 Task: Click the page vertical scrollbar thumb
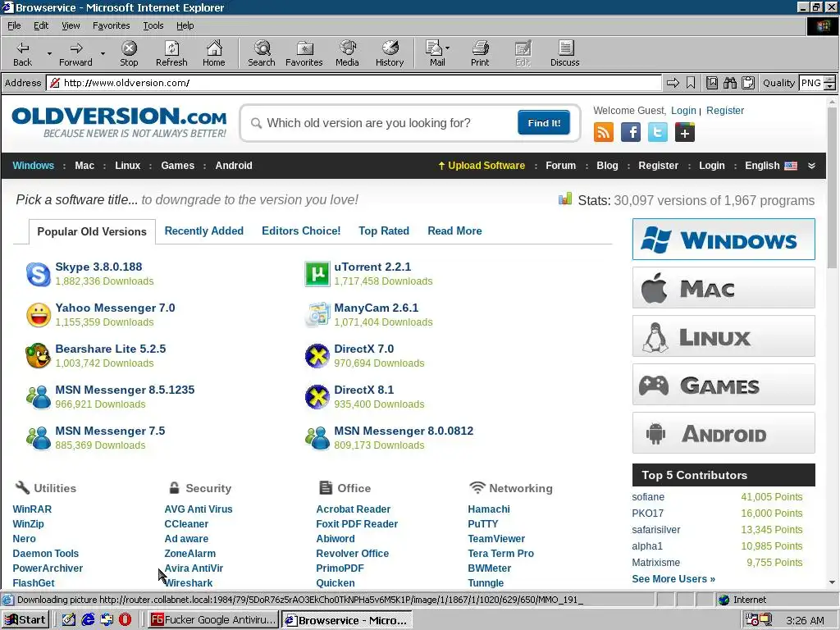tap(832, 188)
